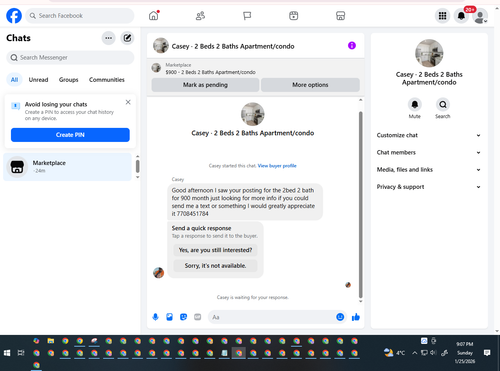Open Task View on the taskbar
Viewport: 500px width, 371px height.
coord(21,353)
